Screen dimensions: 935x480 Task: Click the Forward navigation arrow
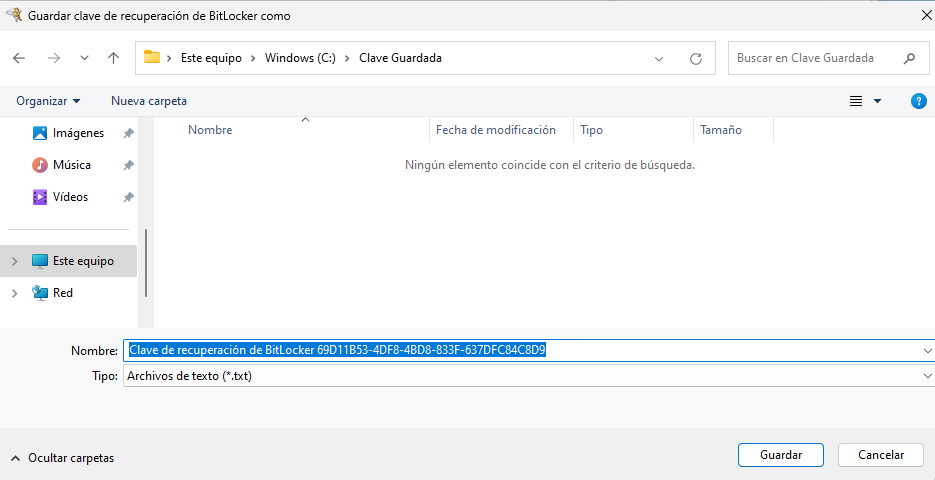click(x=53, y=58)
